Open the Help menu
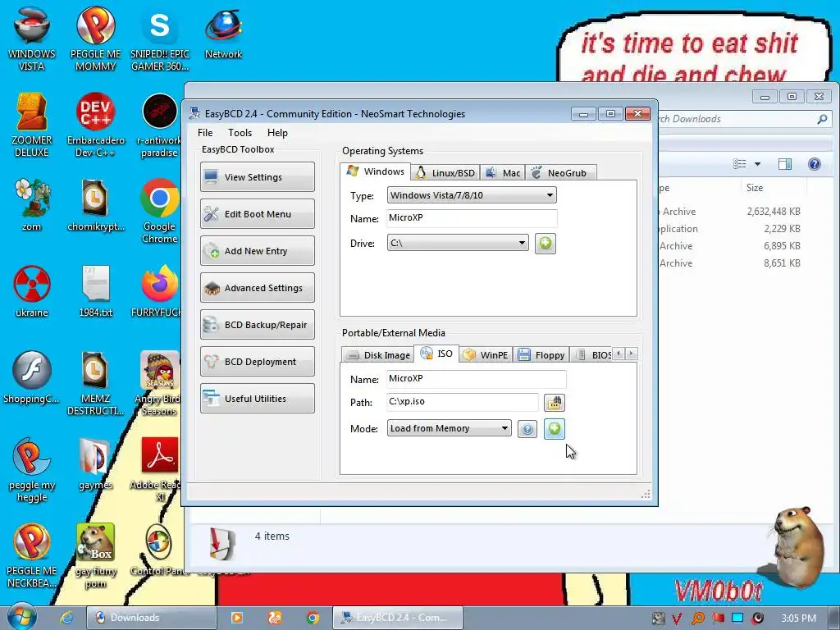Viewport: 840px width, 630px height. 277,133
